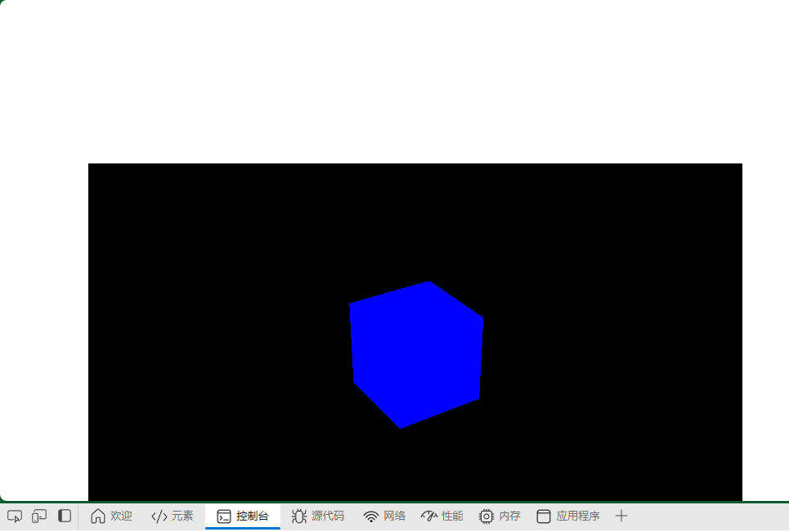
Task: Open the 应用程序 application tab
Action: click(x=568, y=516)
